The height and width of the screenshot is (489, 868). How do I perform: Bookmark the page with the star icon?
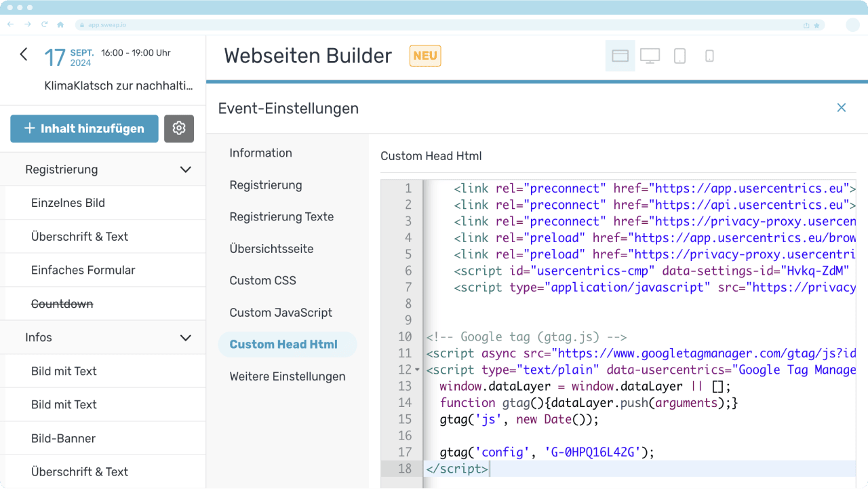coord(816,25)
